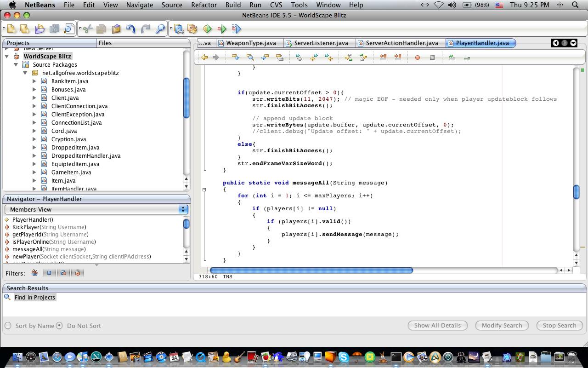Click the Modify Search button
The width and height of the screenshot is (588, 368).
502,325
